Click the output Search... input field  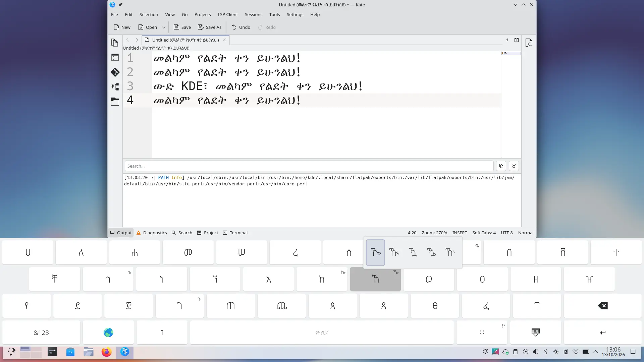point(309,166)
